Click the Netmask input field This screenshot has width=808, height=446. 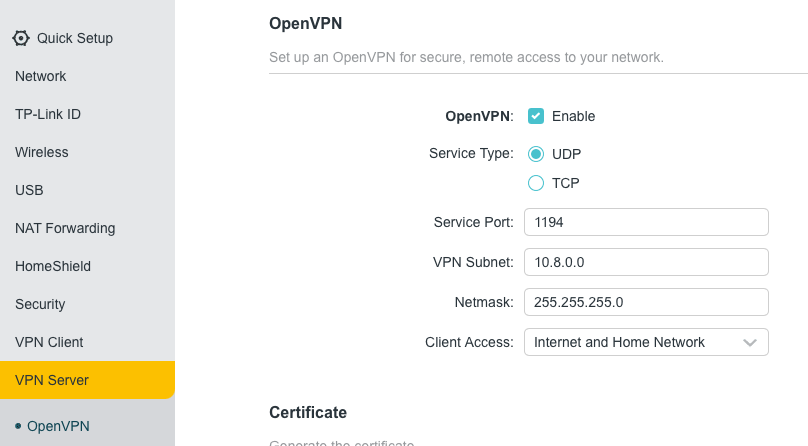pos(646,302)
